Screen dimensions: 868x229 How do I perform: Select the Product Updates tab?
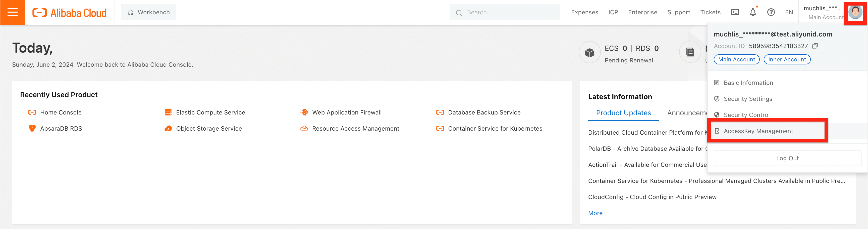tap(623, 113)
